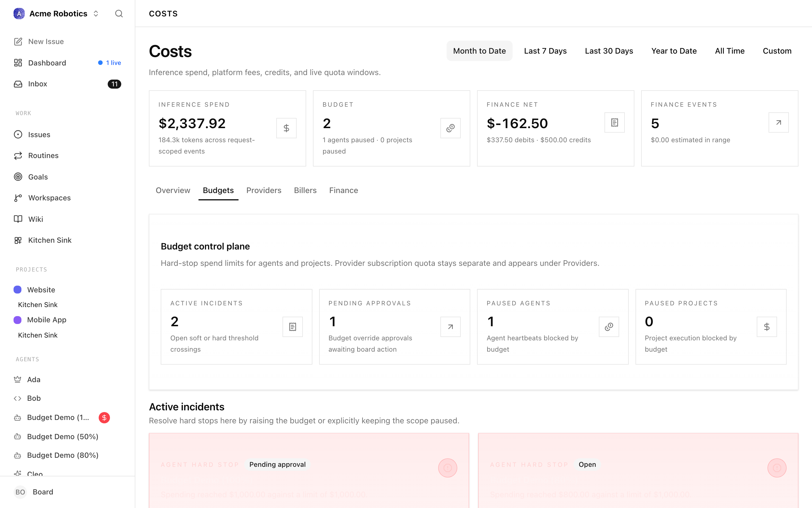Open Kitchen Sink under Mobile App project

[x=37, y=335]
